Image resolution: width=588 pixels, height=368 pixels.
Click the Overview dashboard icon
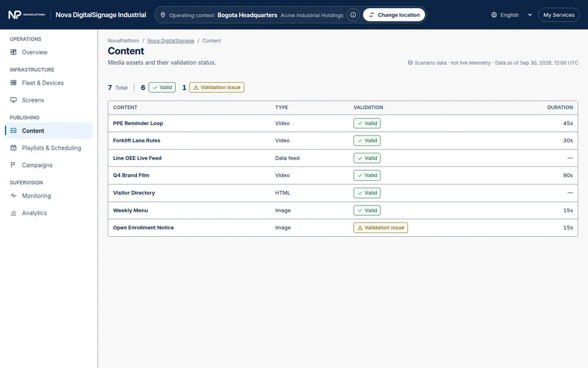(x=13, y=52)
